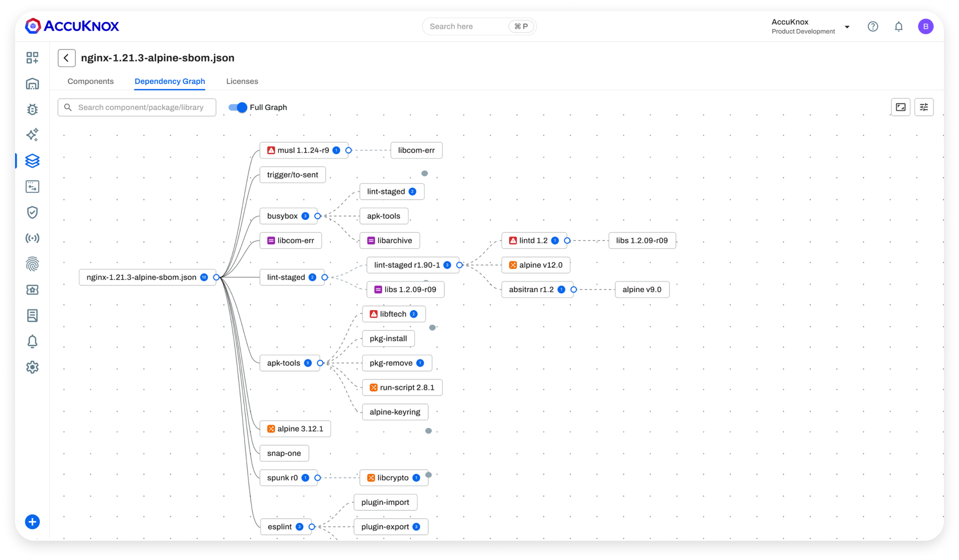Collapse the spunk r0 node circle
The width and height of the screenshot is (959, 560).
pyautogui.click(x=317, y=478)
